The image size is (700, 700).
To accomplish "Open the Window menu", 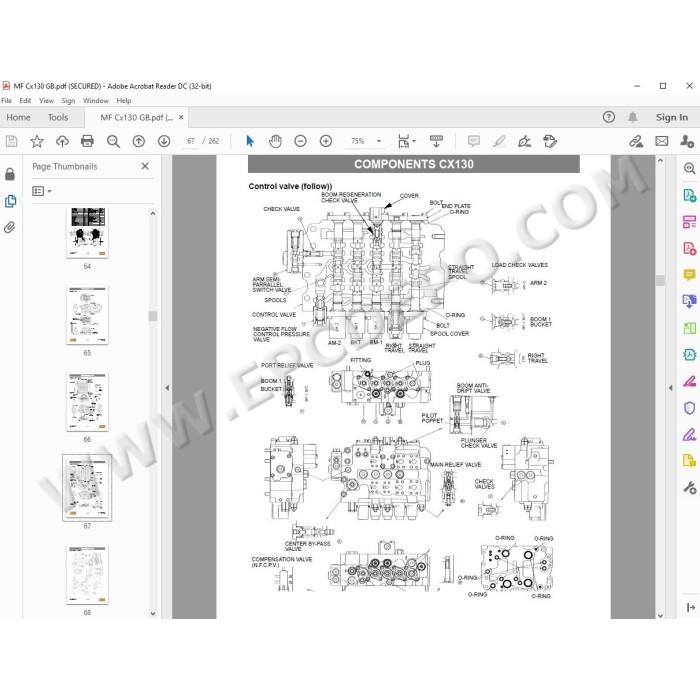I will coord(96,100).
